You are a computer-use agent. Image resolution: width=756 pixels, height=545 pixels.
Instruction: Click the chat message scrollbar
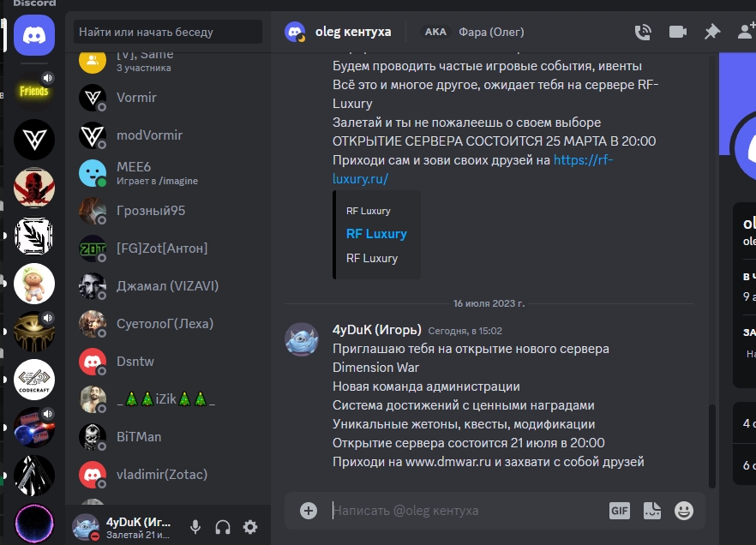click(711, 446)
